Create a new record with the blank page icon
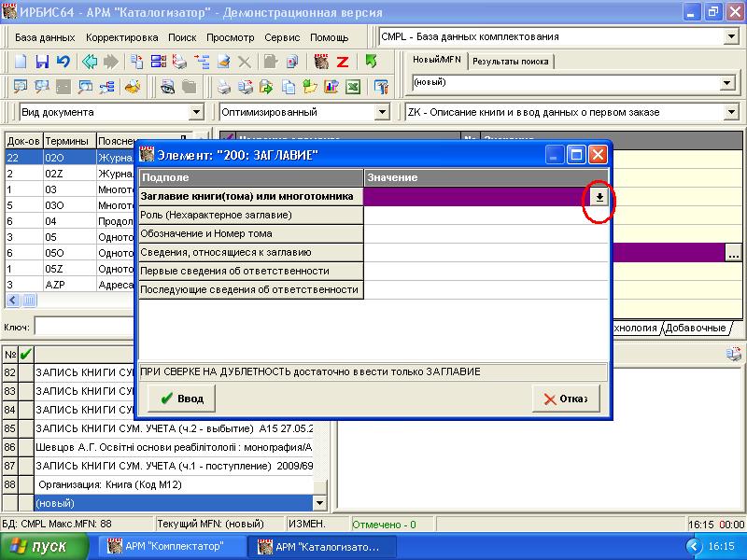This screenshot has height=560, width=747. (x=21, y=63)
